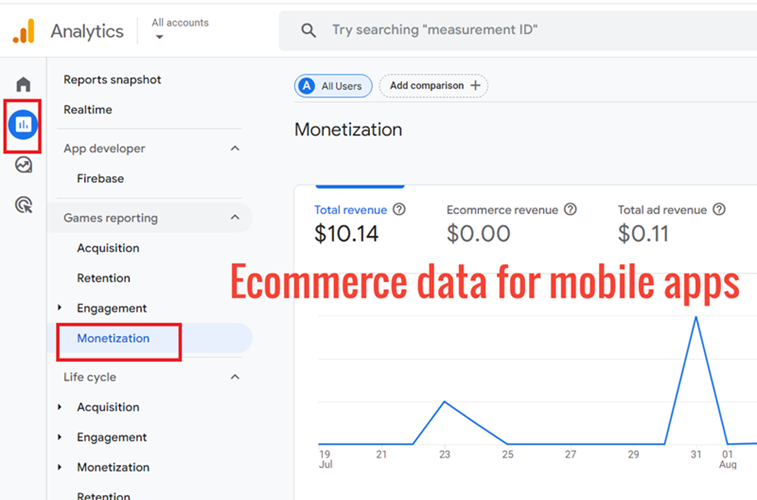Collapse the Life cycle section
757x500 pixels.
(235, 376)
